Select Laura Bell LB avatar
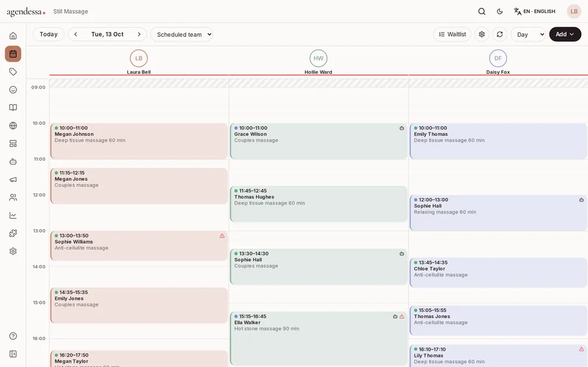Image resolution: width=588 pixels, height=367 pixels. click(x=139, y=58)
